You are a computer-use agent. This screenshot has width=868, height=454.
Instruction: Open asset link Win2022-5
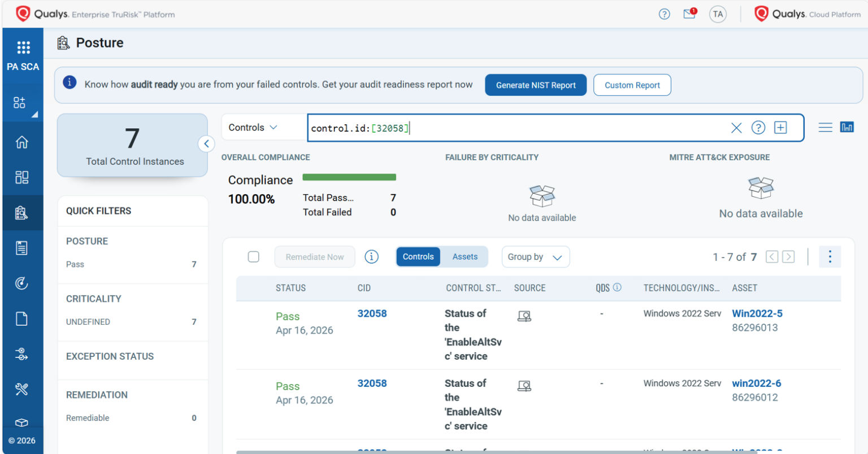pos(757,313)
